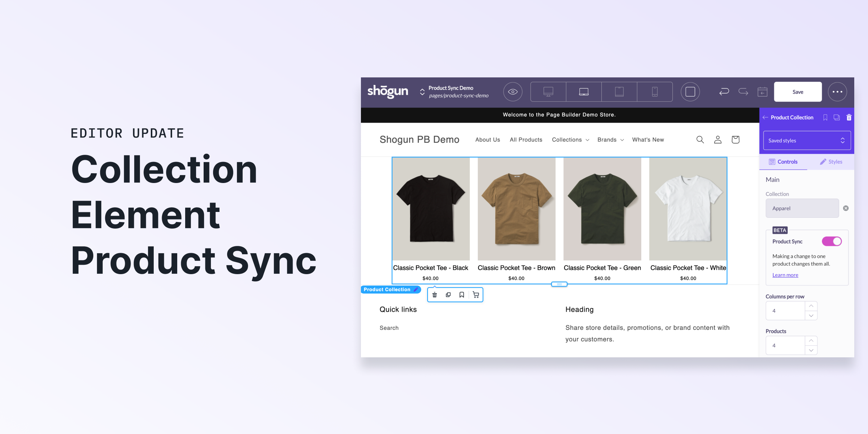
Task: Click the Classic Pocket Tee - Brown title
Action: click(516, 268)
